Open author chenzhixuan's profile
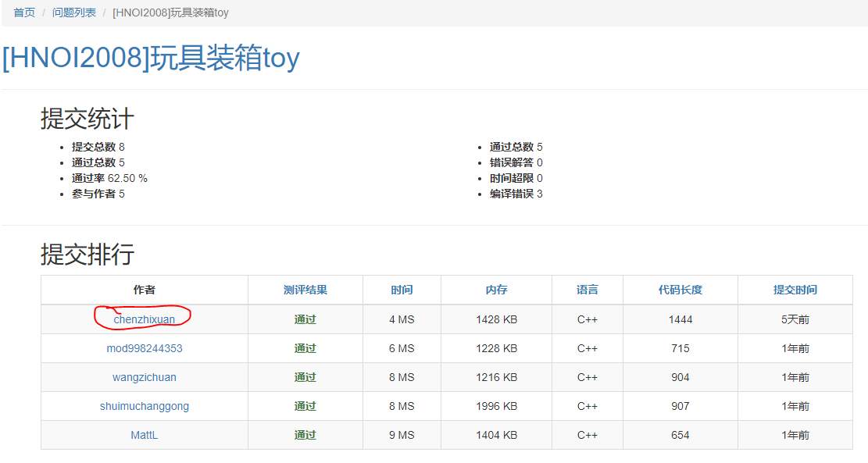This screenshot has height=463, width=868. pyautogui.click(x=145, y=319)
